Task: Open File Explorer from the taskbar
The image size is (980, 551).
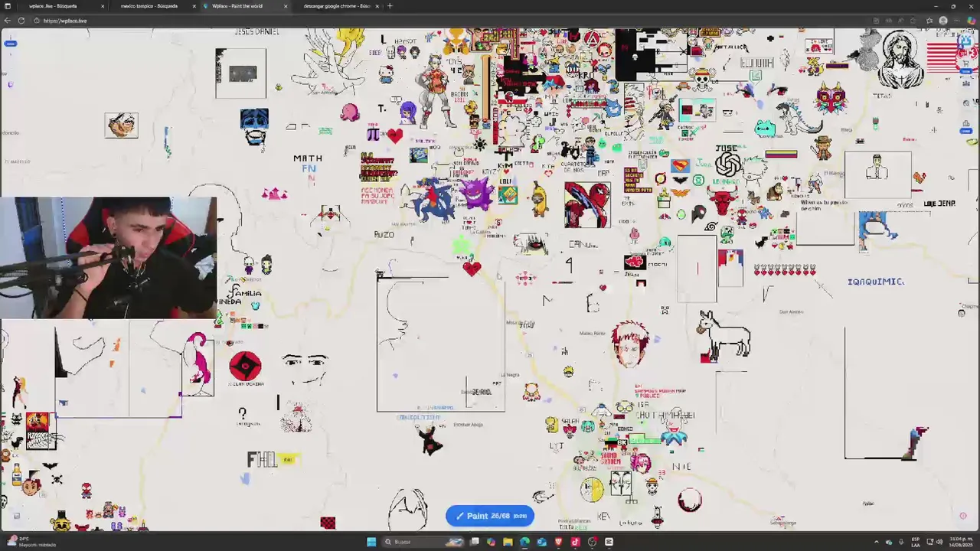Action: point(508,542)
